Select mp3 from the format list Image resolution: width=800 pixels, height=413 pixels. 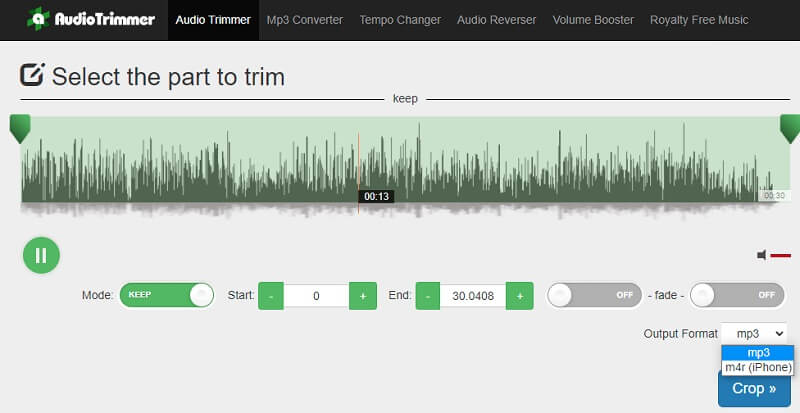click(757, 352)
